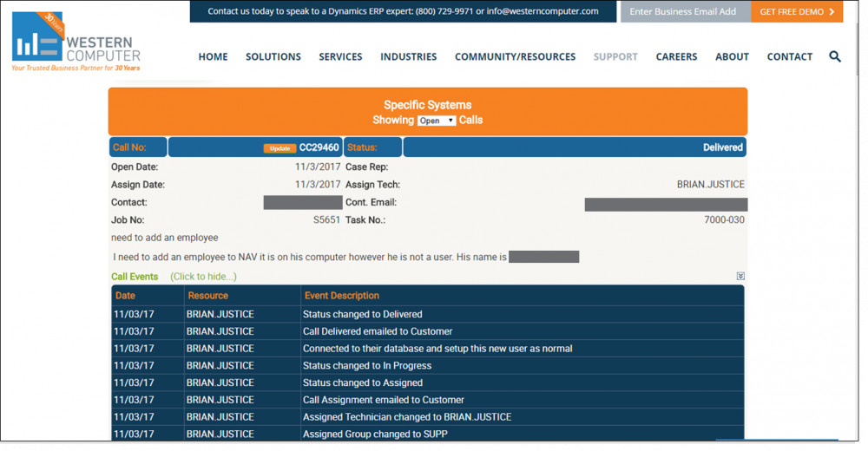Click the Event Description column header
Image resolution: width=868 pixels, height=451 pixels.
click(342, 296)
